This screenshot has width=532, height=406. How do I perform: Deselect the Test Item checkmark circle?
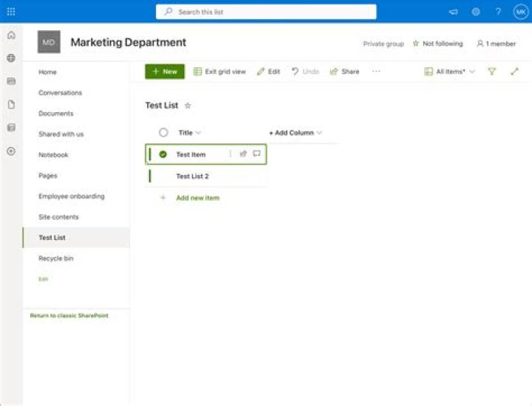163,154
